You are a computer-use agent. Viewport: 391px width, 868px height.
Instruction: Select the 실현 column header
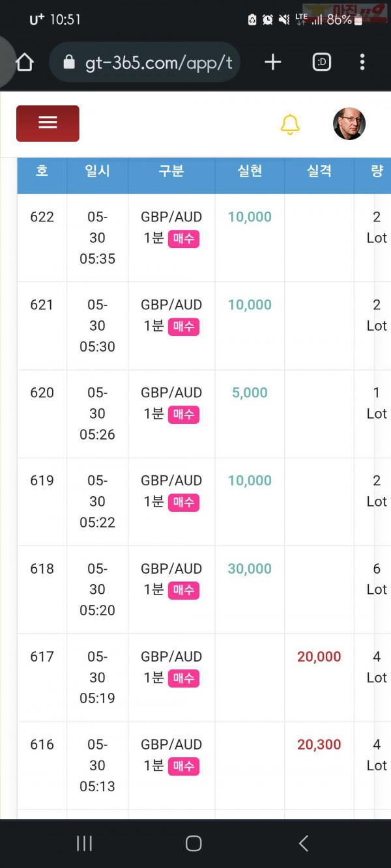[250, 171]
